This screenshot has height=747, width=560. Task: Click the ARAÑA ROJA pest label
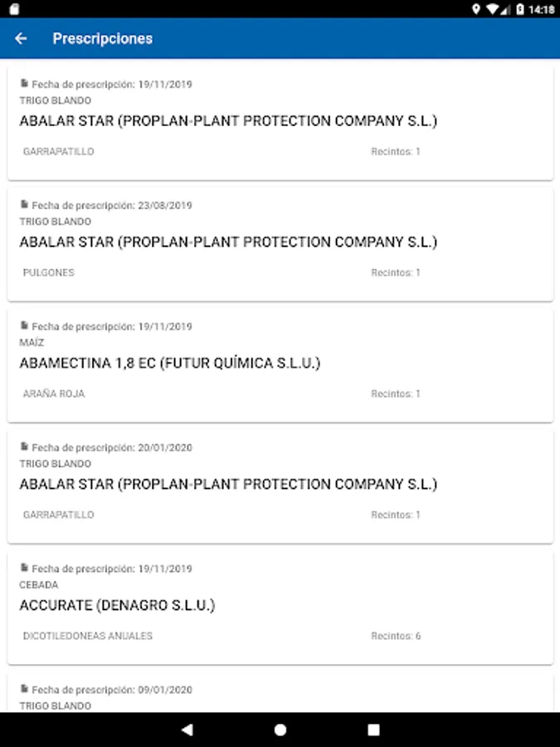coord(54,393)
